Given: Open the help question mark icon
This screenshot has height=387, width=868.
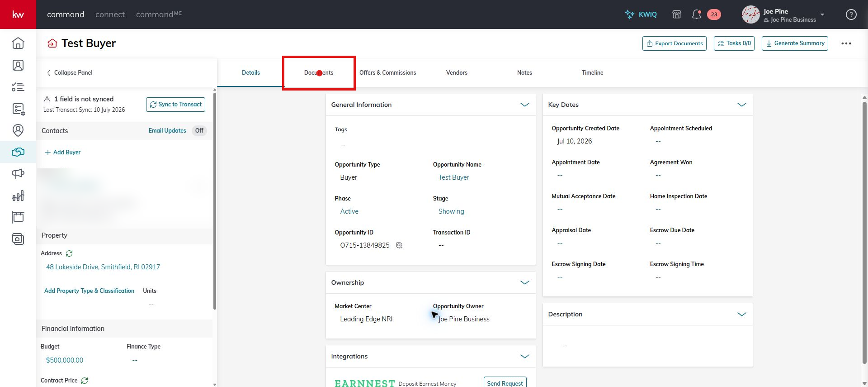Looking at the screenshot, I should 851,14.
